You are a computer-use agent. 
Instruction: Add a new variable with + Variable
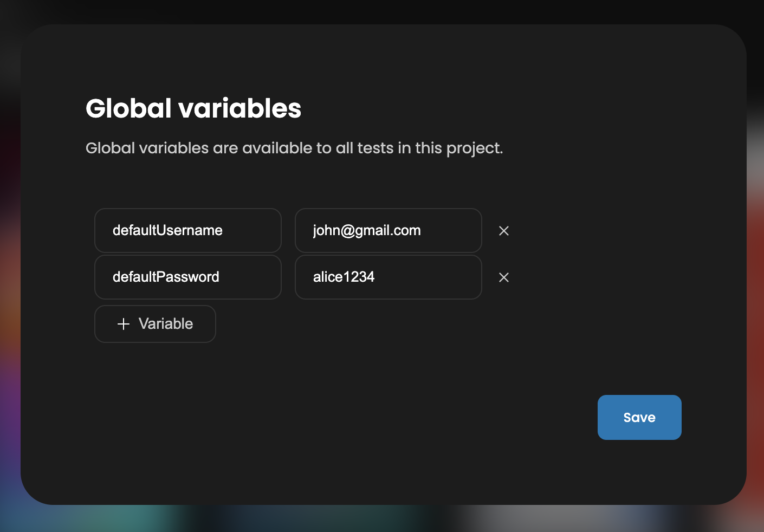155,324
